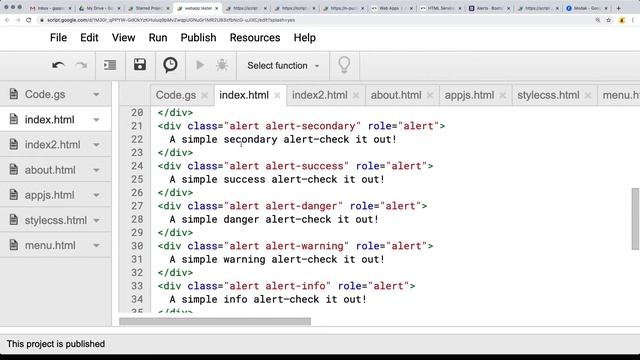Click the horizontal editor scrollbar thumb
640x360 pixels.
(215, 322)
